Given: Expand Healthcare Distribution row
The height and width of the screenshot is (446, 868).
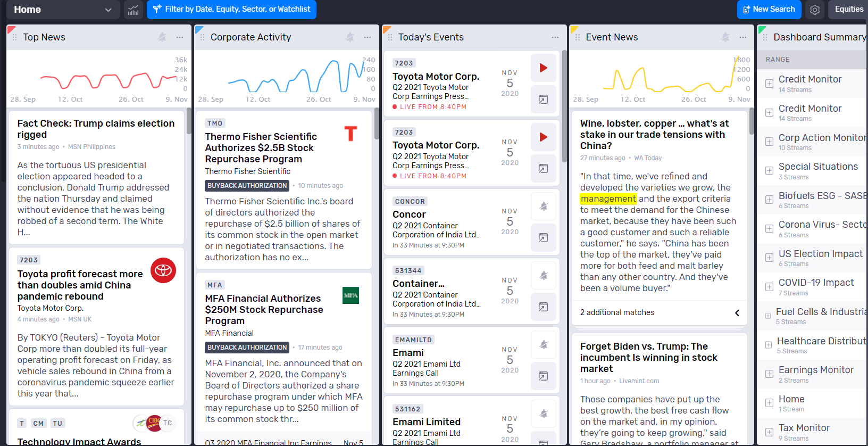Looking at the screenshot, I should point(769,345).
